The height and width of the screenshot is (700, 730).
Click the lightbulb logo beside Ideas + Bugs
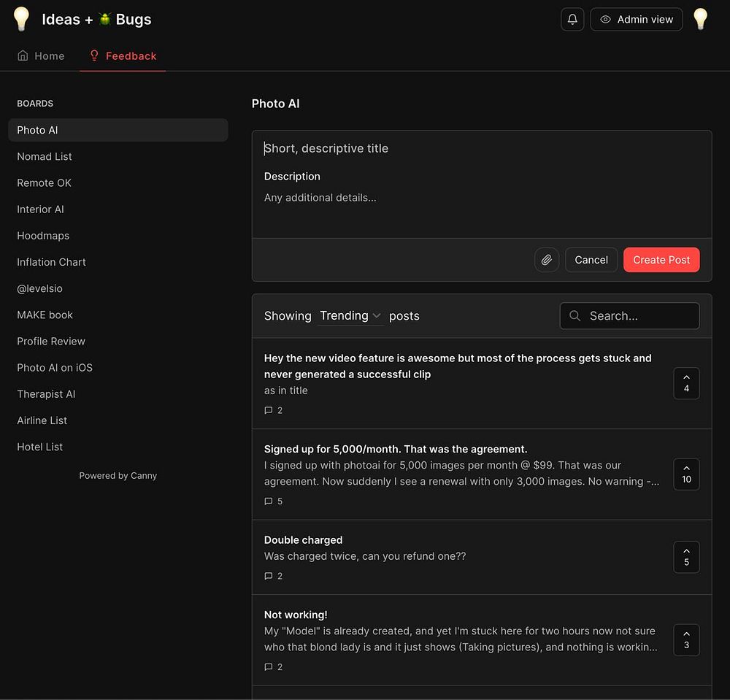point(21,19)
